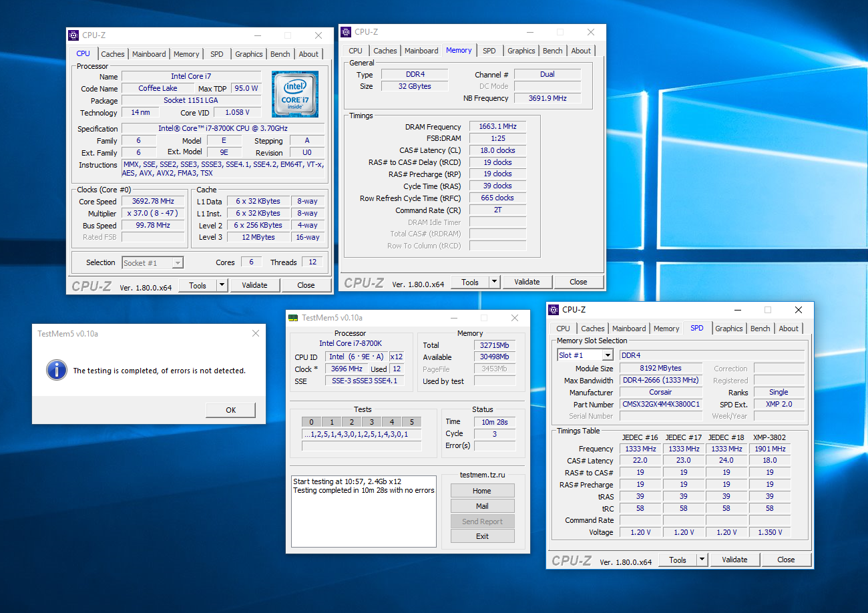
Task: Close the main TestMem5 v0.10a window
Action: pos(514,318)
